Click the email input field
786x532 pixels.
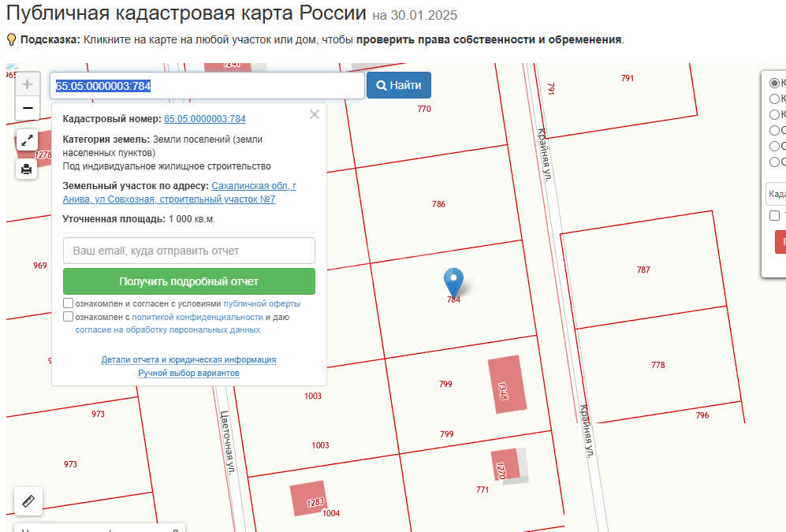click(x=188, y=249)
